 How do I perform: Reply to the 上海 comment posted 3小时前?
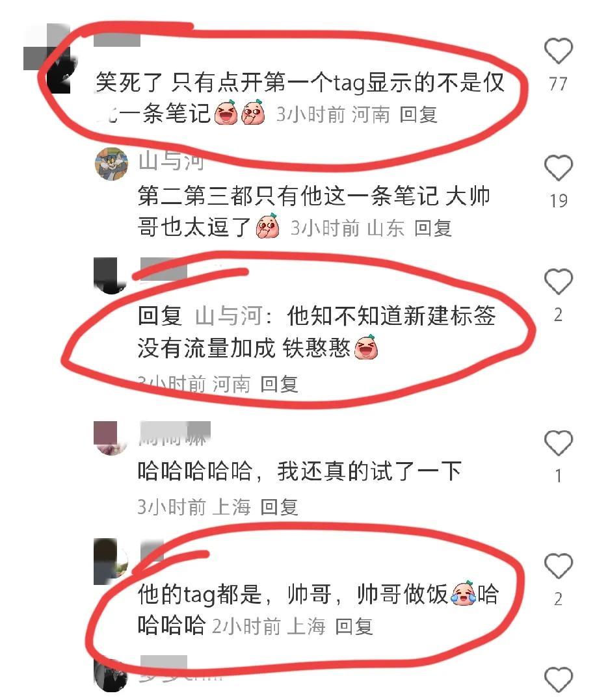pyautogui.click(x=279, y=507)
